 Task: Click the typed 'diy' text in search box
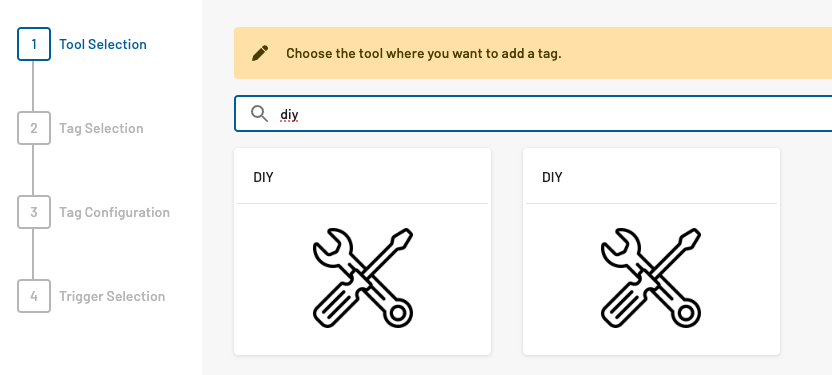(289, 115)
